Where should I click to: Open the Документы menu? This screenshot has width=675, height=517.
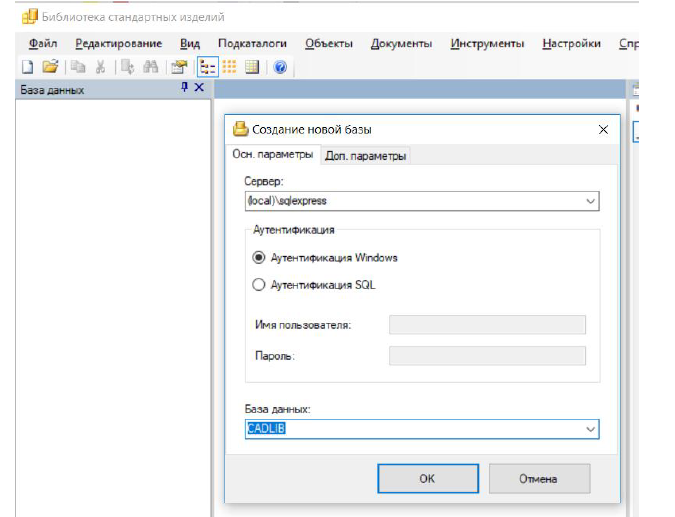(x=402, y=43)
